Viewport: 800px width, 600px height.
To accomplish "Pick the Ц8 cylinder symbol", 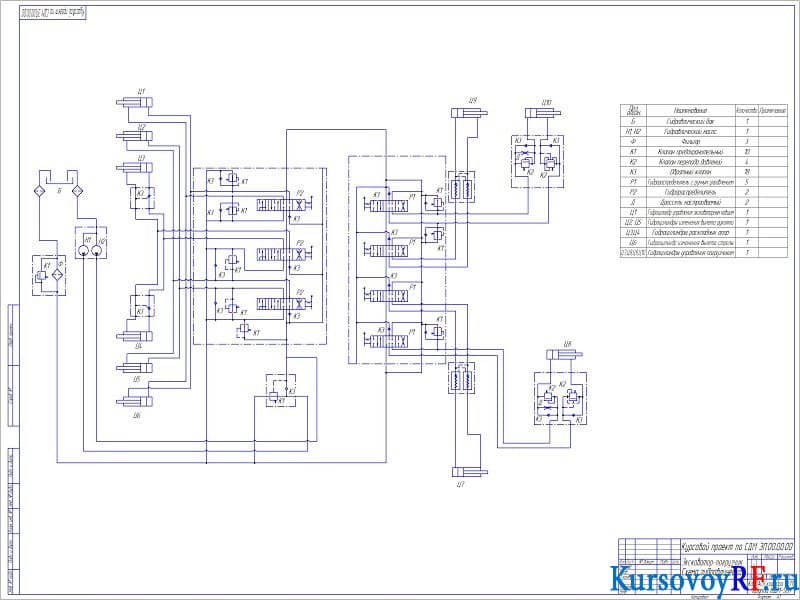I will [x=564, y=355].
